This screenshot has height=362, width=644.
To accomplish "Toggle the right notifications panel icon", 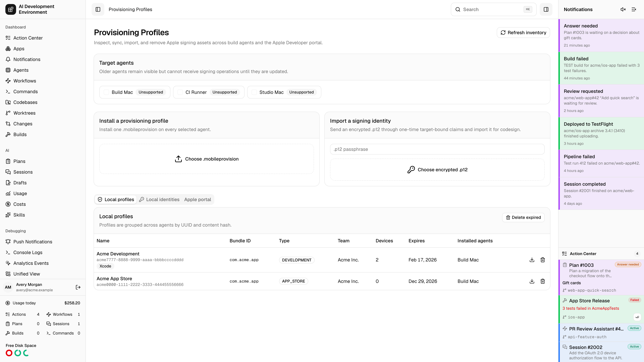I will pyautogui.click(x=546, y=10).
